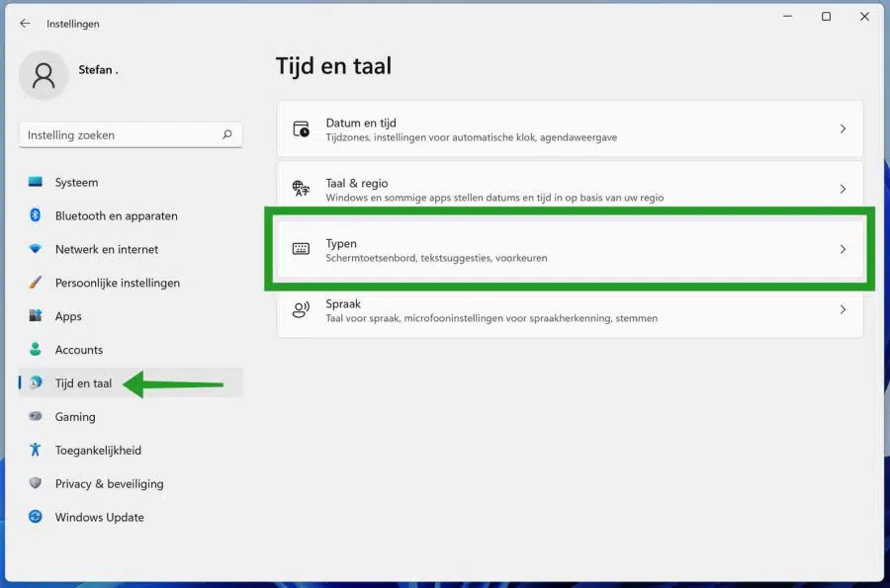Go to Bluetooth en apparaten
Screen dimensions: 890x588
[117, 215]
